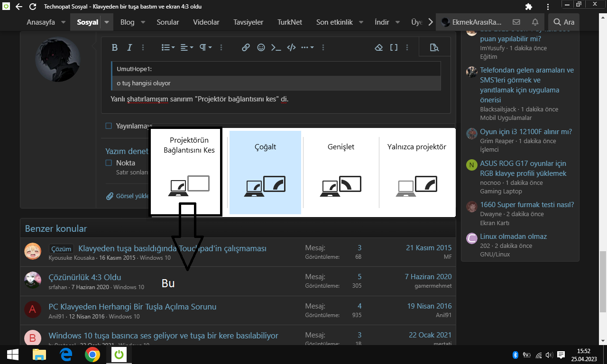Open sidebar thread "Oyun için i3 12100F alınır mı?"

tap(526, 132)
